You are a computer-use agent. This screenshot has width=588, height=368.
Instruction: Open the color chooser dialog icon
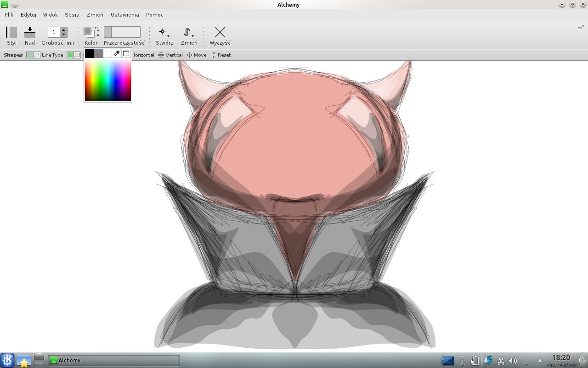(126, 54)
